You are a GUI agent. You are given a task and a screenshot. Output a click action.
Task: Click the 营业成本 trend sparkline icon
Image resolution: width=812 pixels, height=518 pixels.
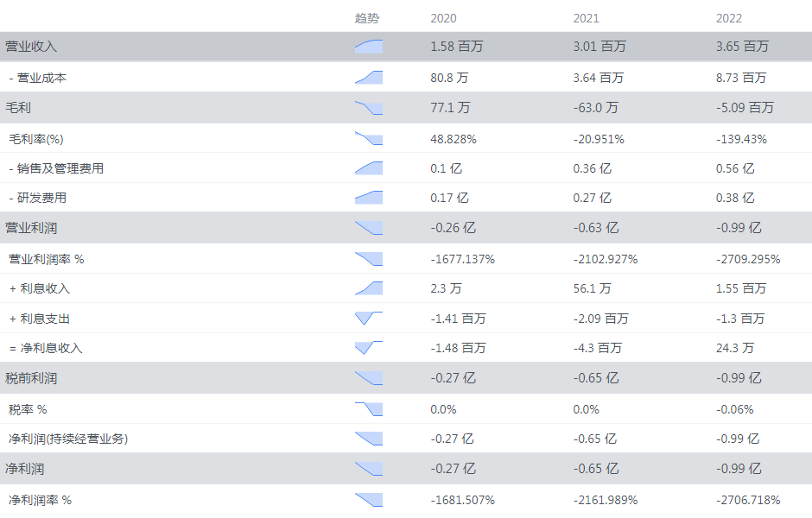point(369,78)
